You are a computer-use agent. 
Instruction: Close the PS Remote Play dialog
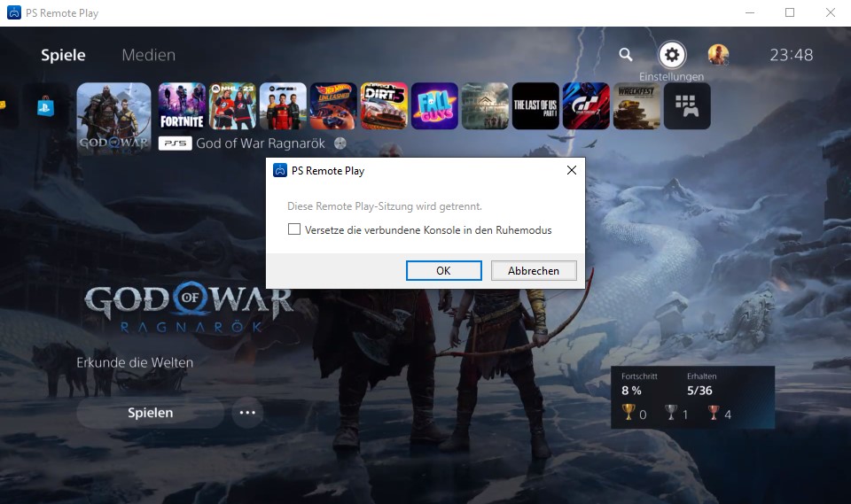click(572, 170)
